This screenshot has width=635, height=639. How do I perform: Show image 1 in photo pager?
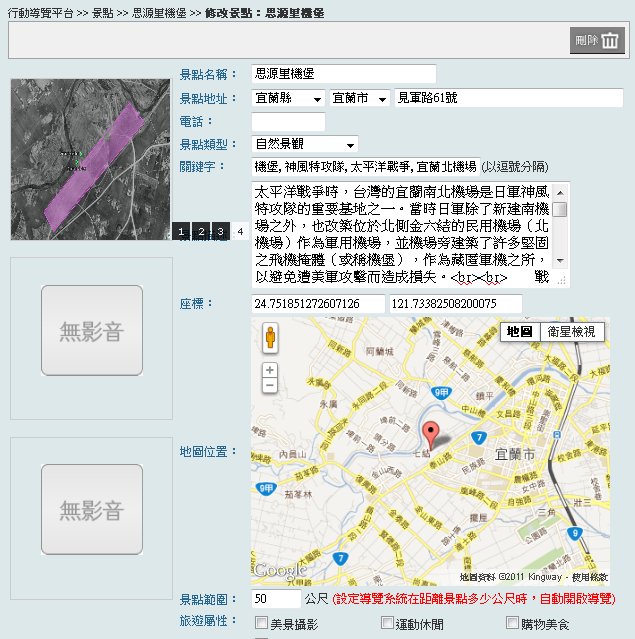pos(181,231)
